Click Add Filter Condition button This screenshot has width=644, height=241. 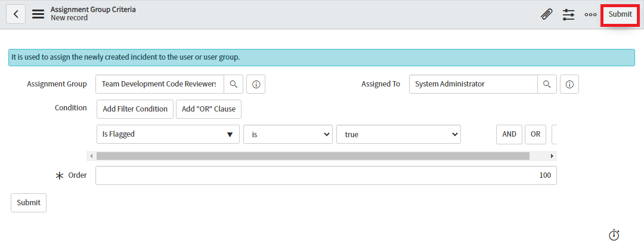point(135,109)
